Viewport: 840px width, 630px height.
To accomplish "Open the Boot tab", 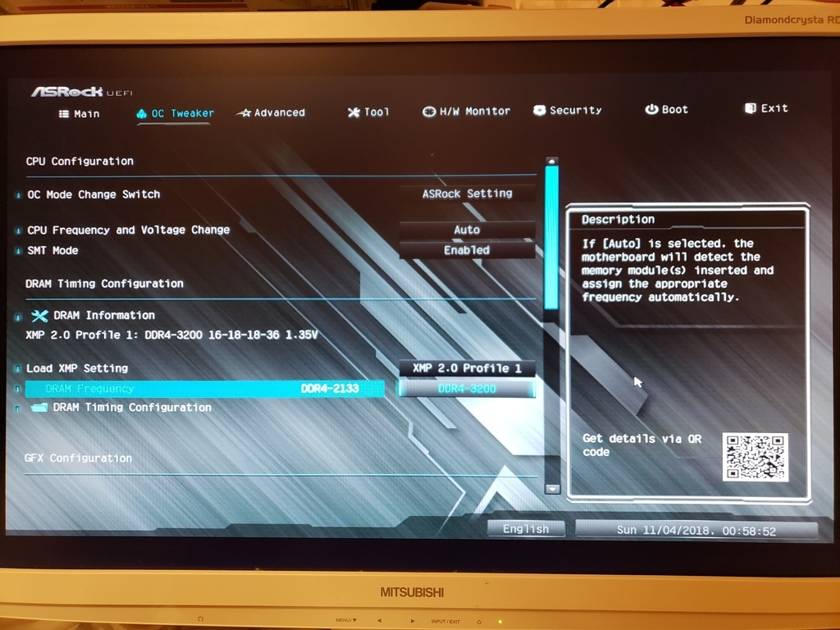I will (666, 109).
